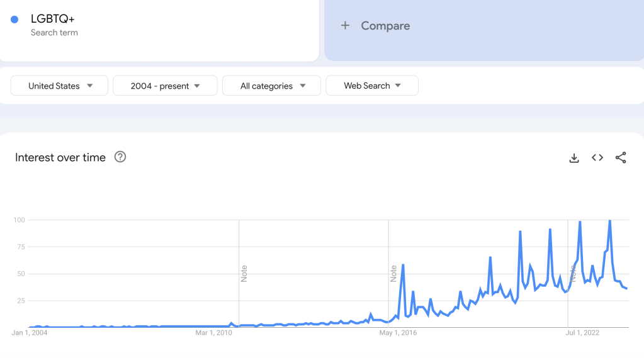Open the United States region dropdown

point(60,86)
